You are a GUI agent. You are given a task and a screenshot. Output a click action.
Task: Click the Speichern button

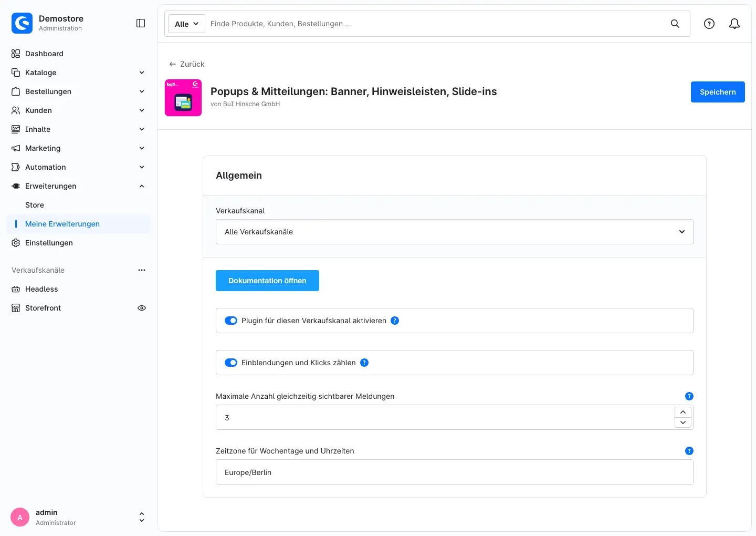click(x=718, y=92)
